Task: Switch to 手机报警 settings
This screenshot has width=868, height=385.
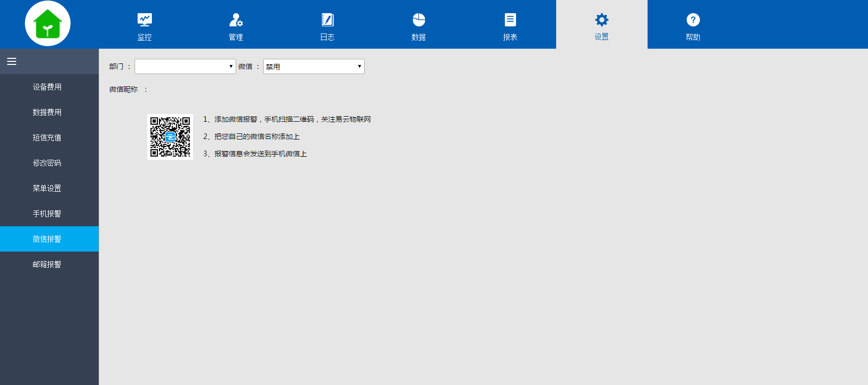Action: (49, 214)
